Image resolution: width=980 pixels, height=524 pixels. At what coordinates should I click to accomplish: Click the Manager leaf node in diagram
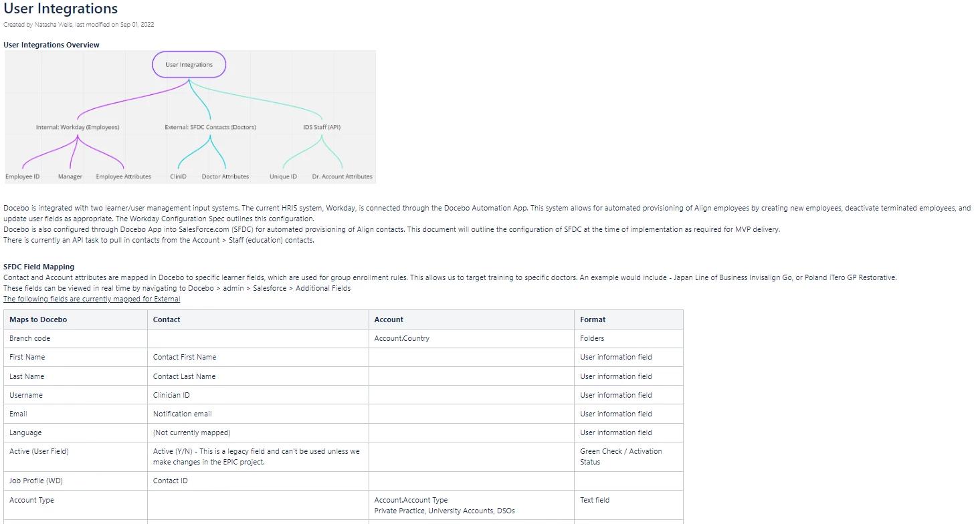tap(70, 176)
